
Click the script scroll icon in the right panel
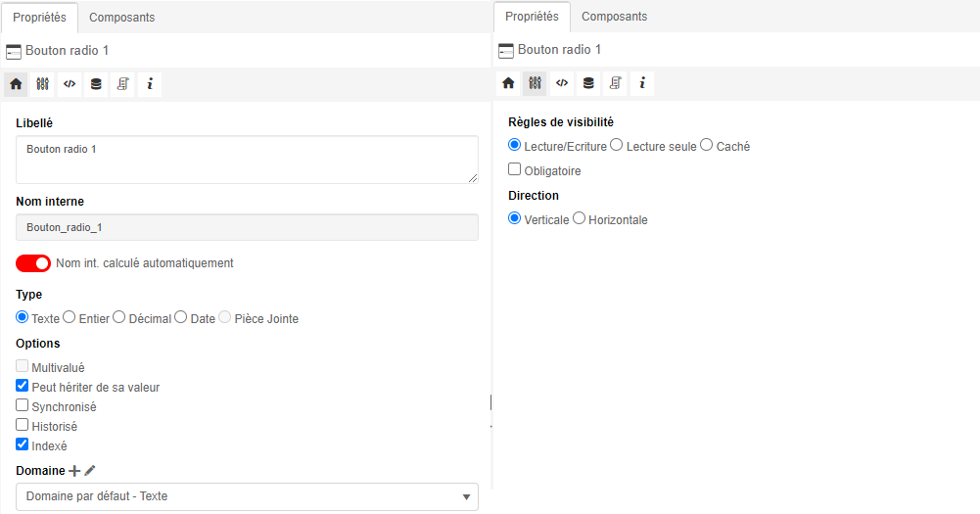pyautogui.click(x=615, y=83)
